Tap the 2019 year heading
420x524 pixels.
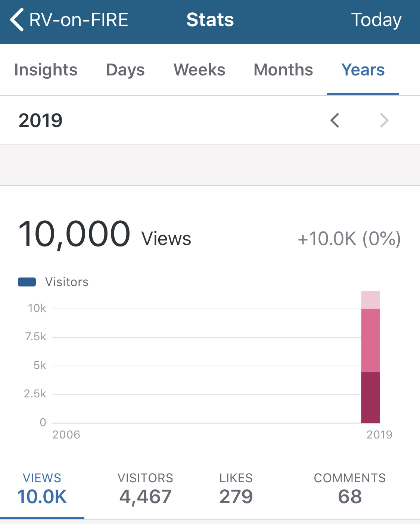point(41,120)
